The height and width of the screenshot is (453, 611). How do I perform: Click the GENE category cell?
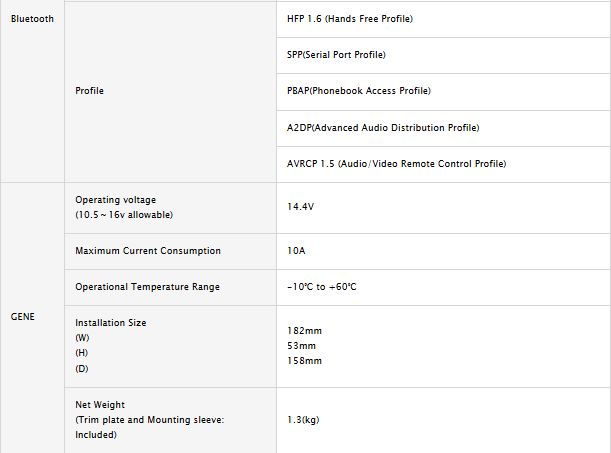(x=24, y=316)
